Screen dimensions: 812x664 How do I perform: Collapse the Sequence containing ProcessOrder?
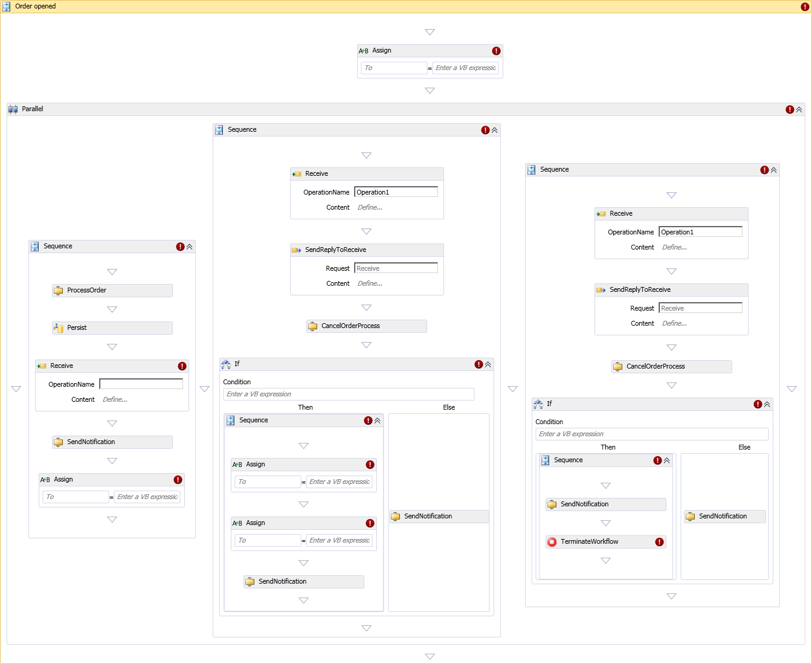coord(189,247)
